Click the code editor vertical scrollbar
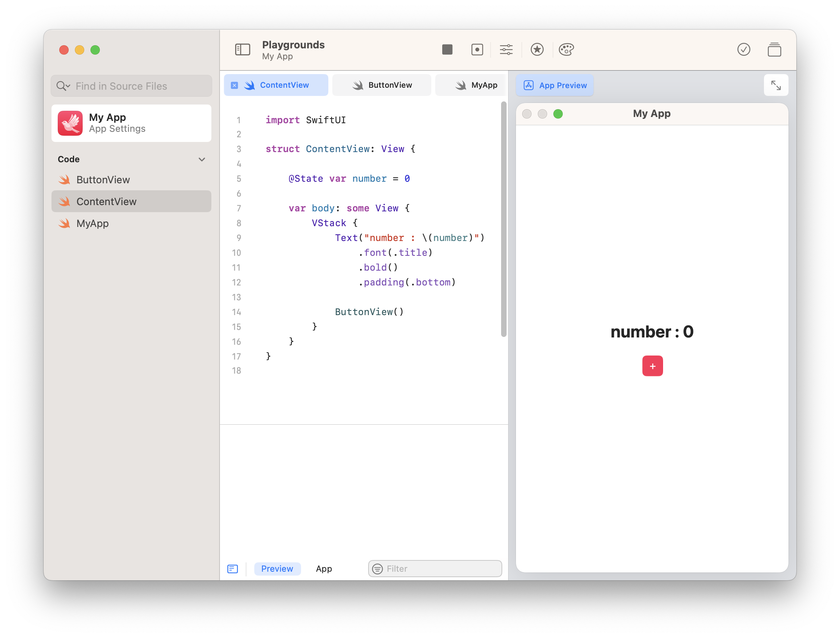Screen dimensions: 840x638 503,218
